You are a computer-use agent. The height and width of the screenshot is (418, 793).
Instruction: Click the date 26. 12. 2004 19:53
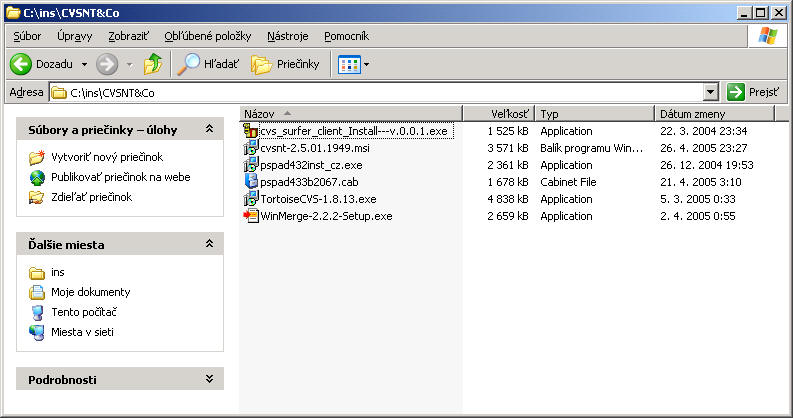pos(707,165)
